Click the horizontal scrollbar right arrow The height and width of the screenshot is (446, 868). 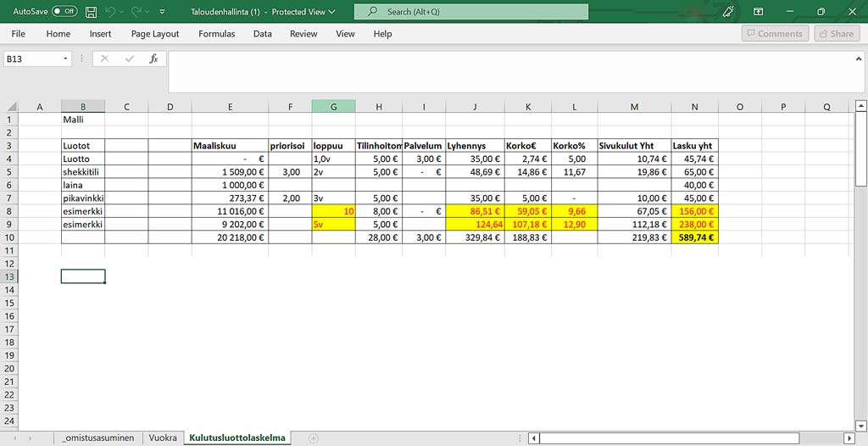[849, 438]
